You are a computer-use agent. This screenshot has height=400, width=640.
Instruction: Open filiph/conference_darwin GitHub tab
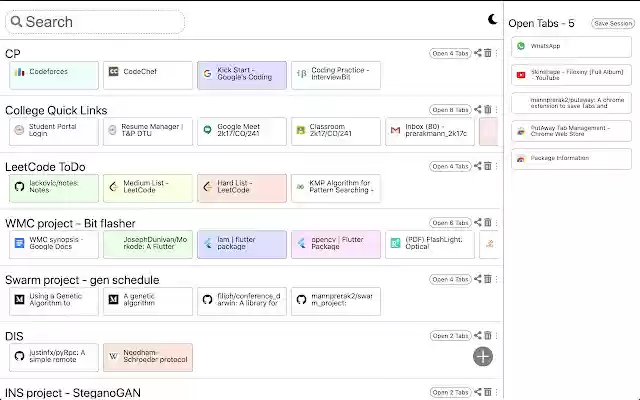point(242,301)
